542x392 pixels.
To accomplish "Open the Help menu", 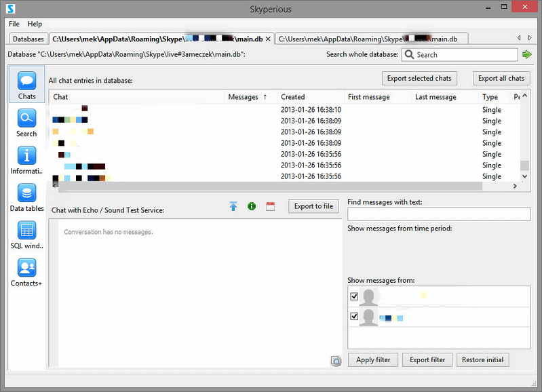I will (35, 24).
